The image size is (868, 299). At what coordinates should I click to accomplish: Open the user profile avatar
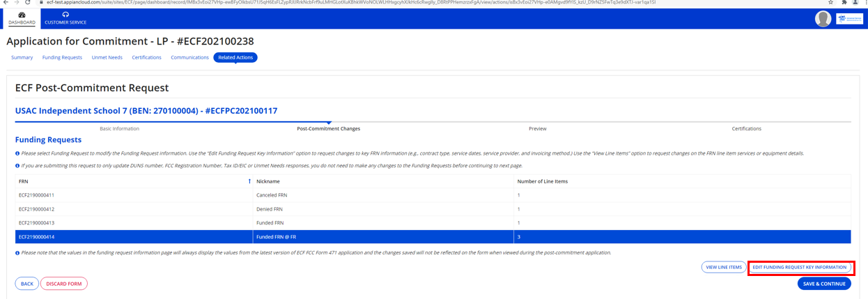point(823,19)
